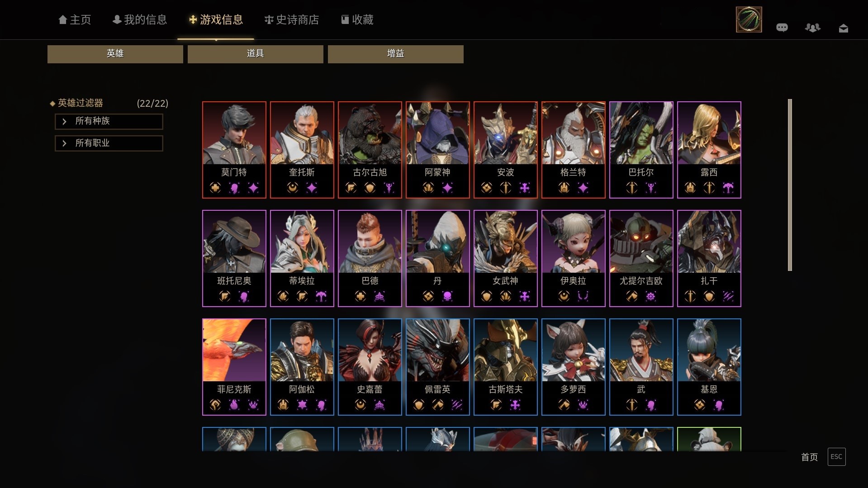Expand the 所有种族 race filter
Screen dimensions: 868x488
pos(109,121)
